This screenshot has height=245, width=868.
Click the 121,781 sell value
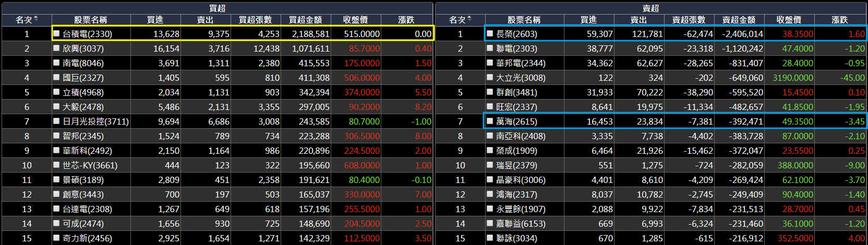[647, 34]
